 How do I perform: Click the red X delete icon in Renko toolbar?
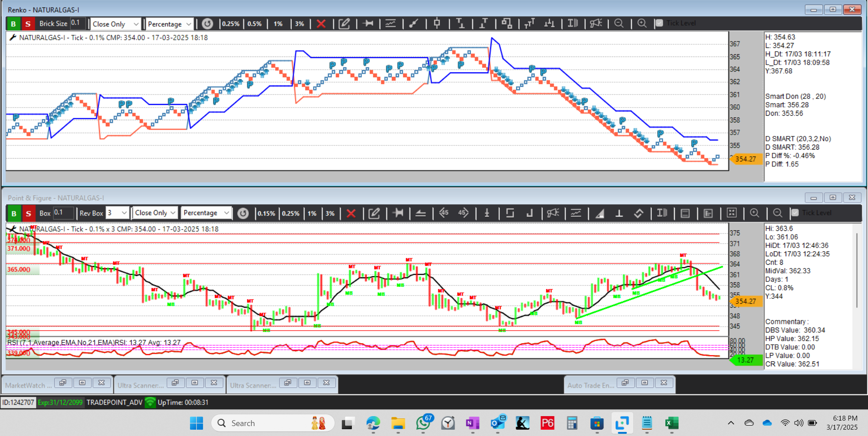321,23
